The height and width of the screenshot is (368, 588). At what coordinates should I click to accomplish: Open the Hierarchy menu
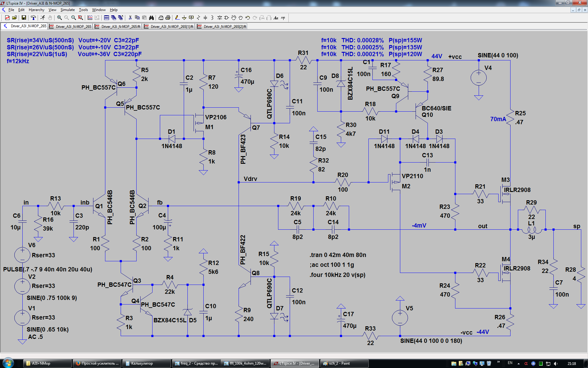[x=36, y=10]
